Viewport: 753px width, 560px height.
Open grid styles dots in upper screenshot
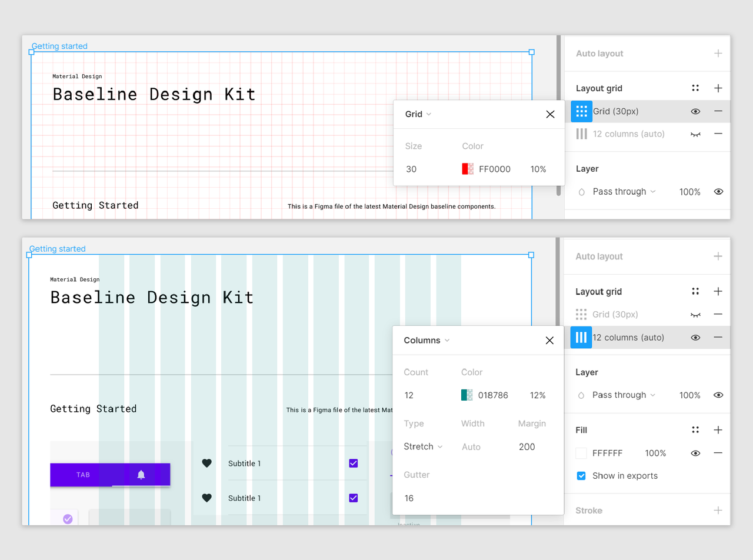coord(695,88)
